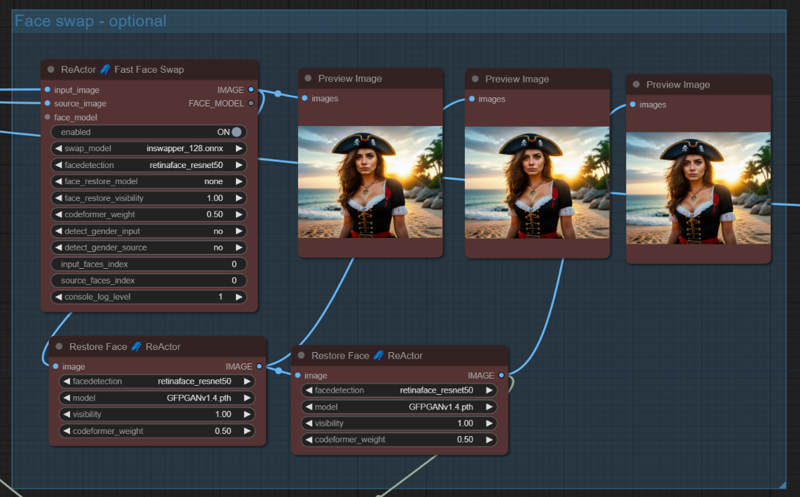Click the leftmost Preview Image images port
The image size is (800, 497).
tap(305, 98)
